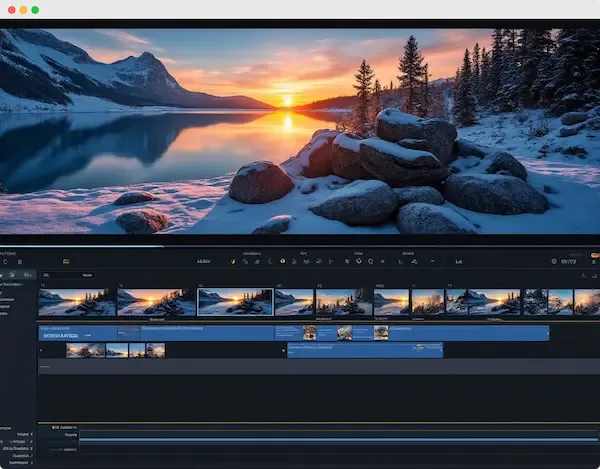The height and width of the screenshot is (469, 600).
Task: Click the search field above the filmstrip
Action: pyautogui.click(x=68, y=275)
